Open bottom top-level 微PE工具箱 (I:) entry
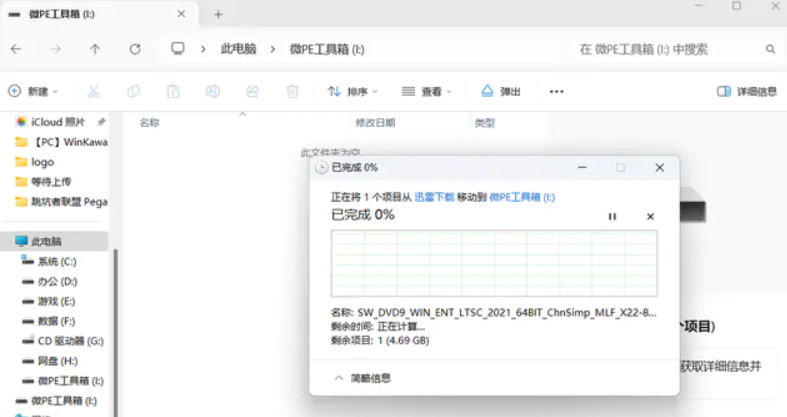 pos(56,401)
